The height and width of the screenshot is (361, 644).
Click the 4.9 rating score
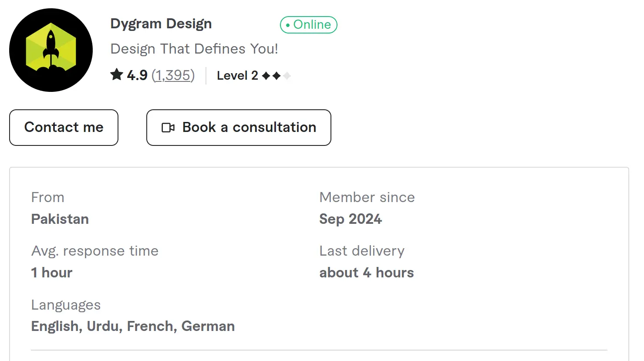point(137,75)
